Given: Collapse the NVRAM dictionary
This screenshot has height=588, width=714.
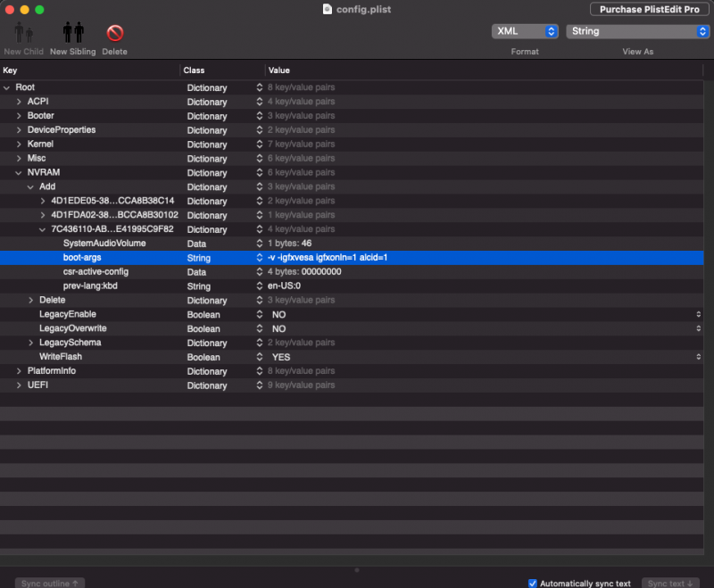Looking at the screenshot, I should tap(18, 172).
